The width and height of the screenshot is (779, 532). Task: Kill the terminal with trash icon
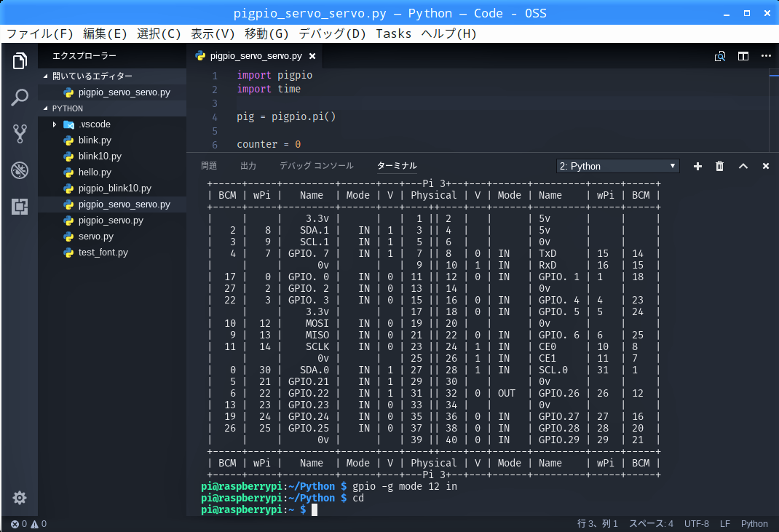719,166
